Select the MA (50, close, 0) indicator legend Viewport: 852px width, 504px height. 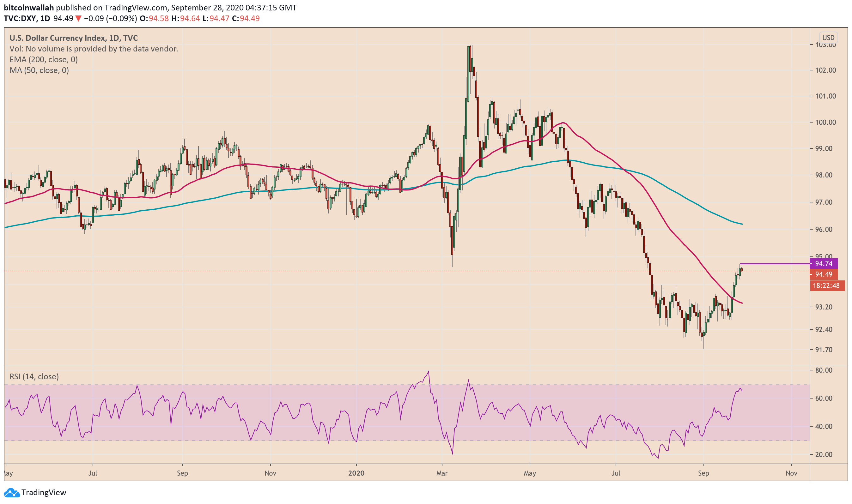(x=39, y=71)
